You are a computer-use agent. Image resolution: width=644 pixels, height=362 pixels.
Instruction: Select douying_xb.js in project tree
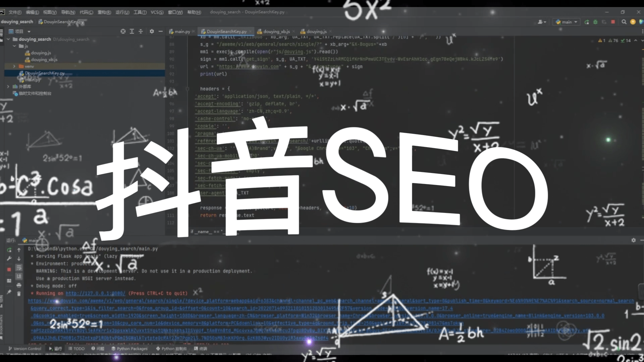(41, 60)
